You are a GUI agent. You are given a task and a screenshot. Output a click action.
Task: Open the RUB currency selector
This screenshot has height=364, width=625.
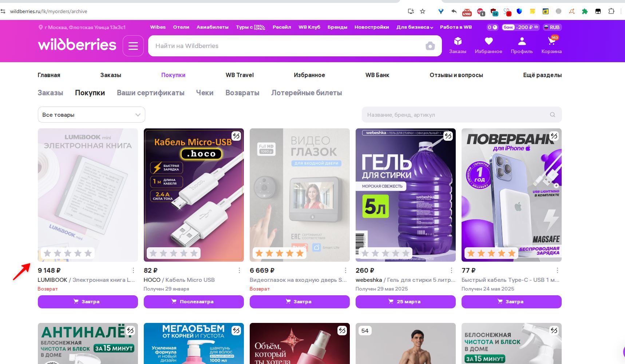pos(551,27)
